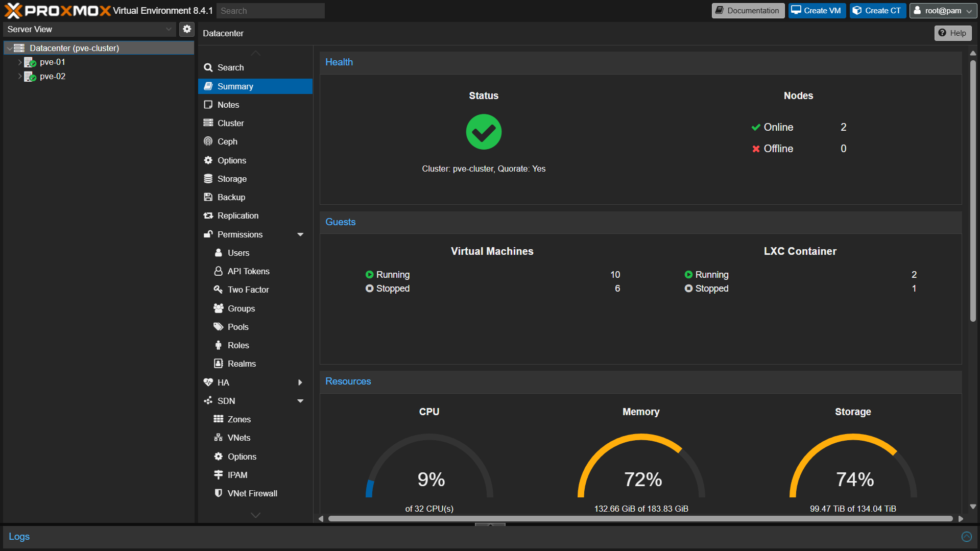
Task: Click the Backup floppy icon
Action: 208,197
